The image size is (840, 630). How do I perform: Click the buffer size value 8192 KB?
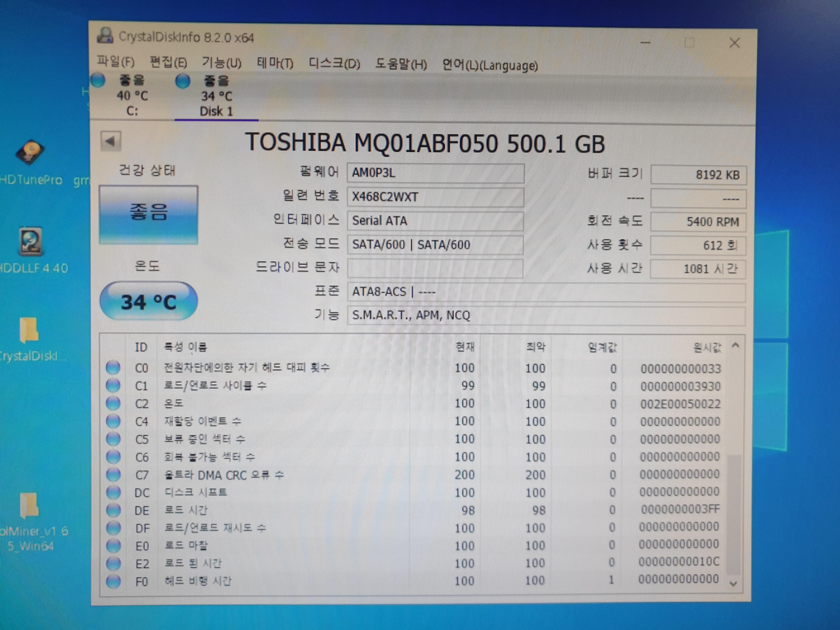[x=699, y=175]
